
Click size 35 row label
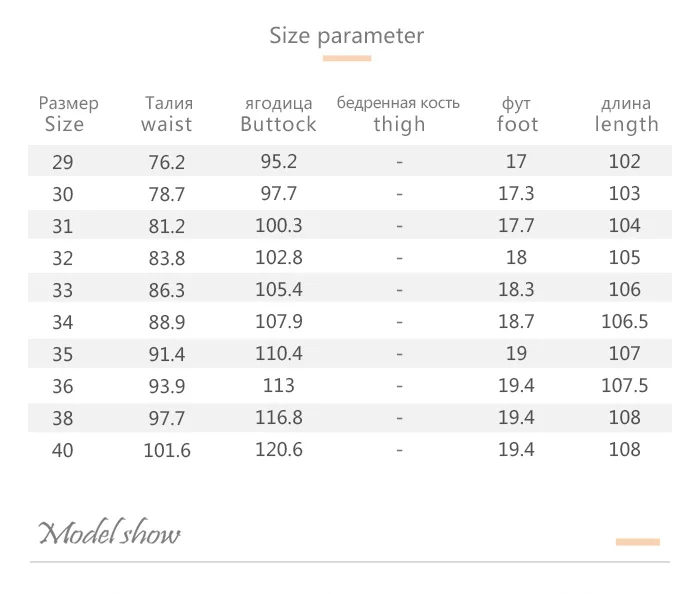pyautogui.click(x=62, y=354)
